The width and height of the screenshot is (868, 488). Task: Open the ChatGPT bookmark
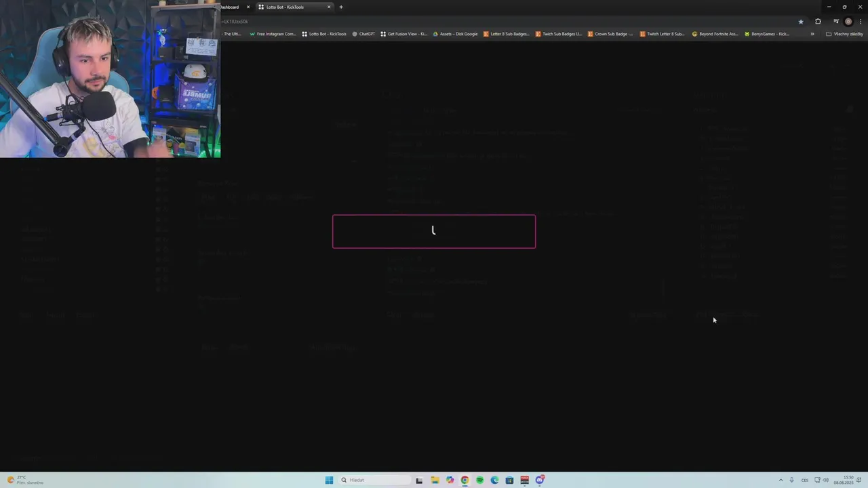coord(363,34)
